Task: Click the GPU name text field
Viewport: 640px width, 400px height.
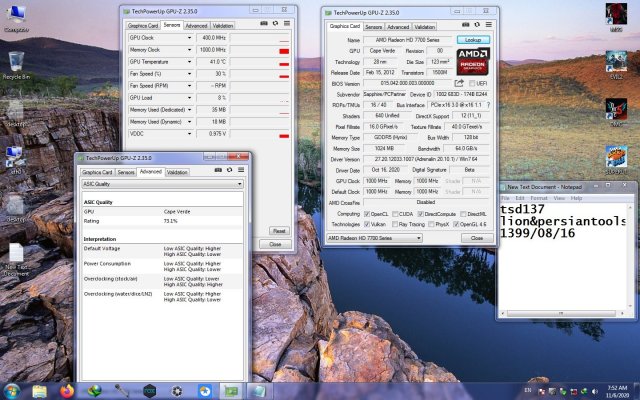Action: tap(406, 39)
